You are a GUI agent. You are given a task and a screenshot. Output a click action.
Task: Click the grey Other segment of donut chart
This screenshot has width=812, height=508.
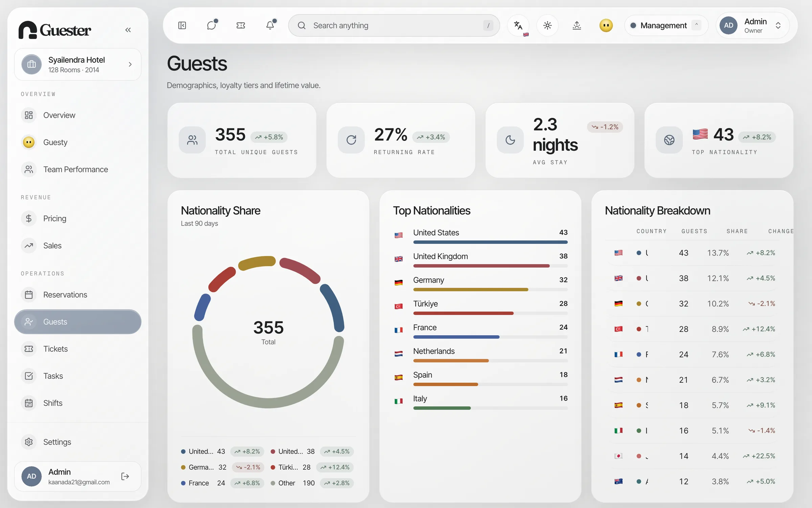268,403
